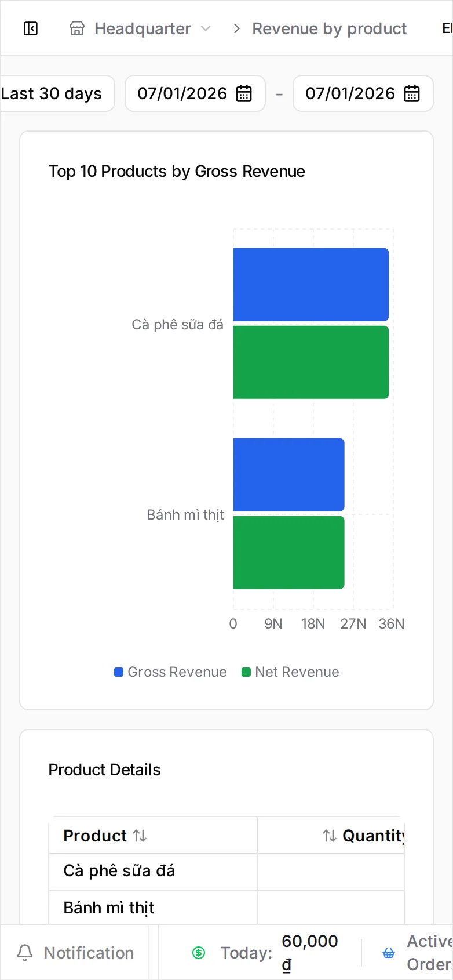Screen dimensions: 453x980
Task: Click Cà phê sữa đá gross revenue bar
Action: [x=311, y=285]
